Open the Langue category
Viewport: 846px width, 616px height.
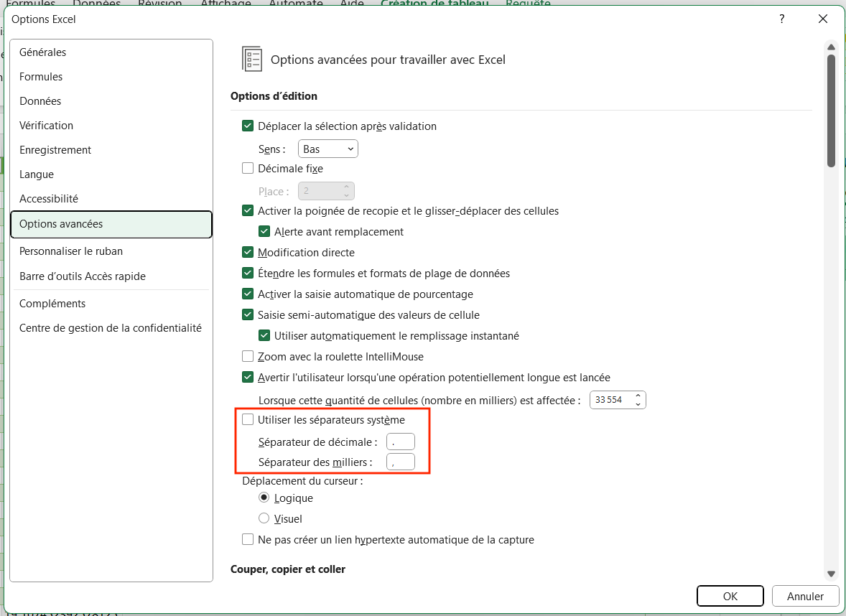(111, 174)
